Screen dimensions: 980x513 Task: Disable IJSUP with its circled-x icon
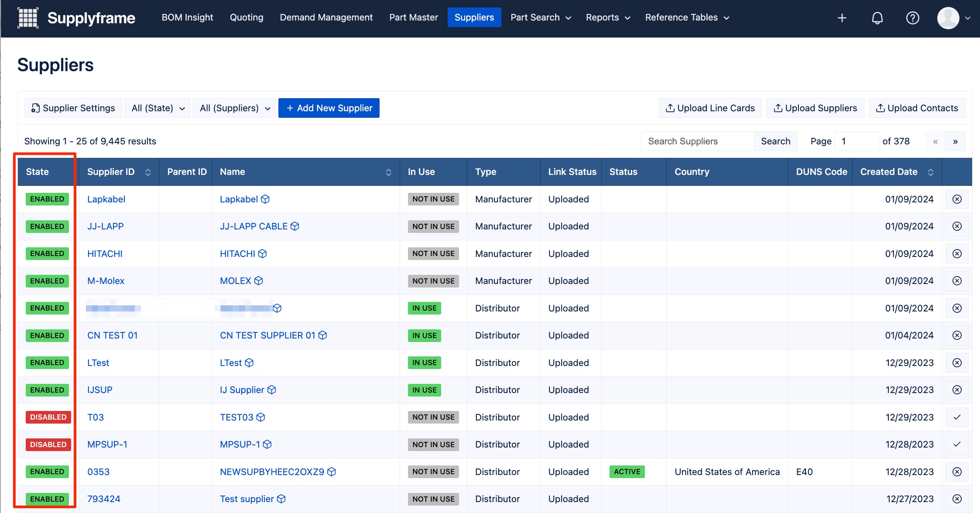[957, 390]
